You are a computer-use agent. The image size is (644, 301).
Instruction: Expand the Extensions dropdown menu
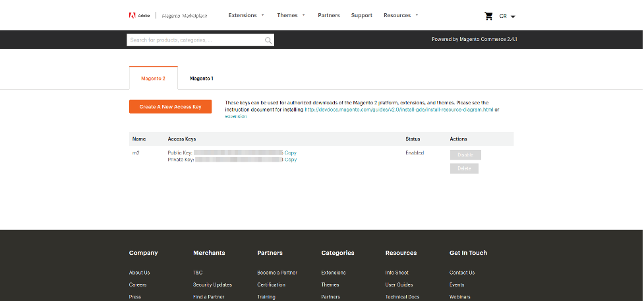[246, 15]
